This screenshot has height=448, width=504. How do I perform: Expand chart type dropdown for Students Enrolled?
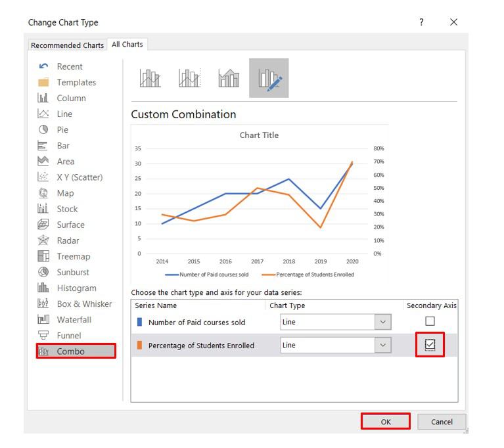(x=383, y=345)
